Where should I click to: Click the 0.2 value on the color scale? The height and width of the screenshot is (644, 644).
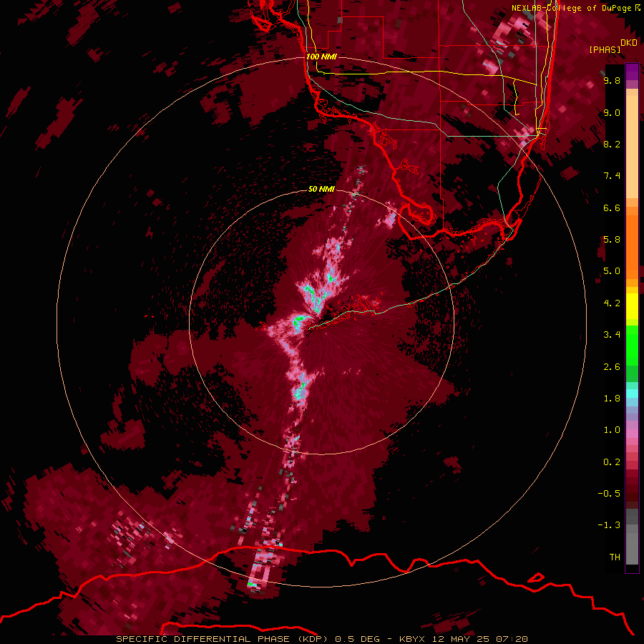612,462
